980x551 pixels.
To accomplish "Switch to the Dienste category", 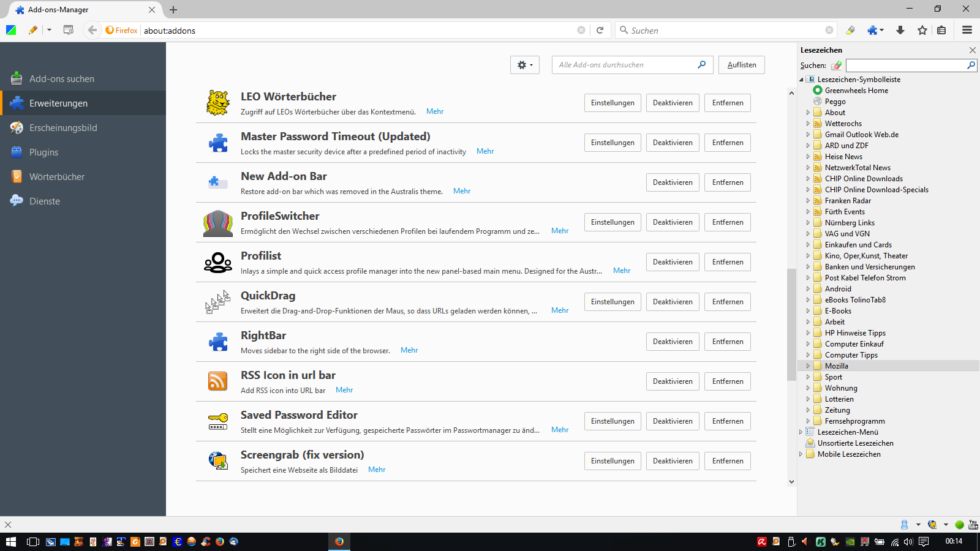I will pos(83,201).
